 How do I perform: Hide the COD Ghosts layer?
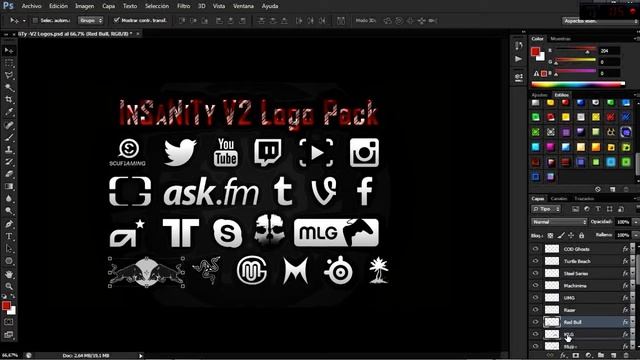[x=536, y=249]
